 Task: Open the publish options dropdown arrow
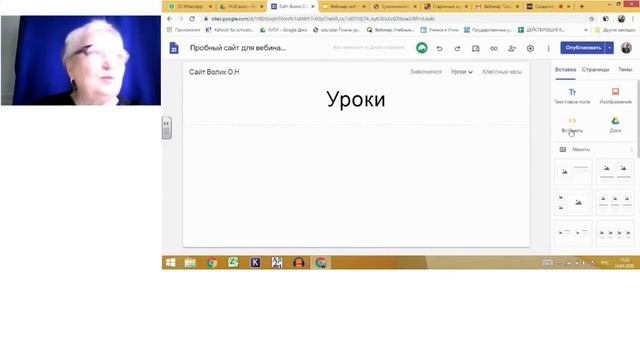[x=609, y=48]
